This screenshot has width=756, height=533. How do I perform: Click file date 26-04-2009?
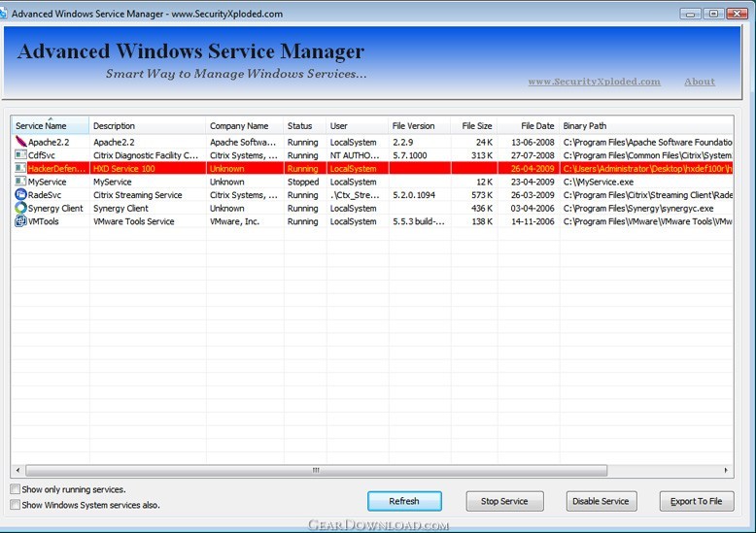click(x=533, y=169)
